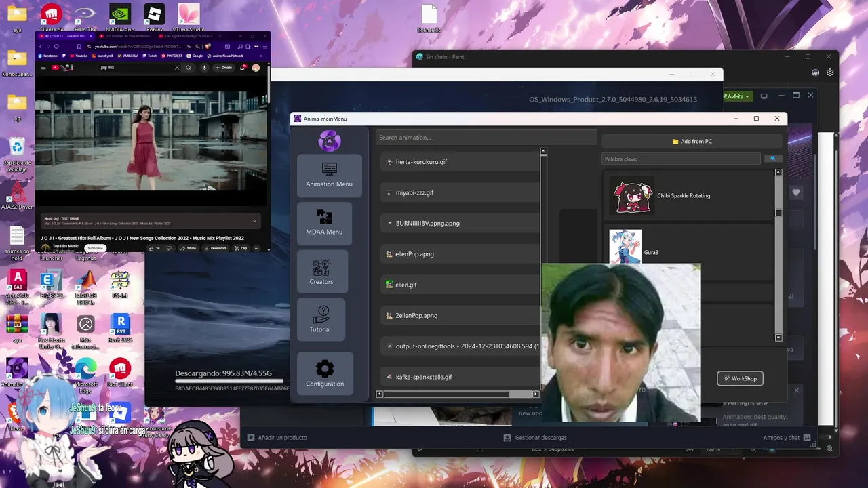The height and width of the screenshot is (488, 868).
Task: Expand the Next: Joji playlist panel
Action: pyautogui.click(x=255, y=221)
